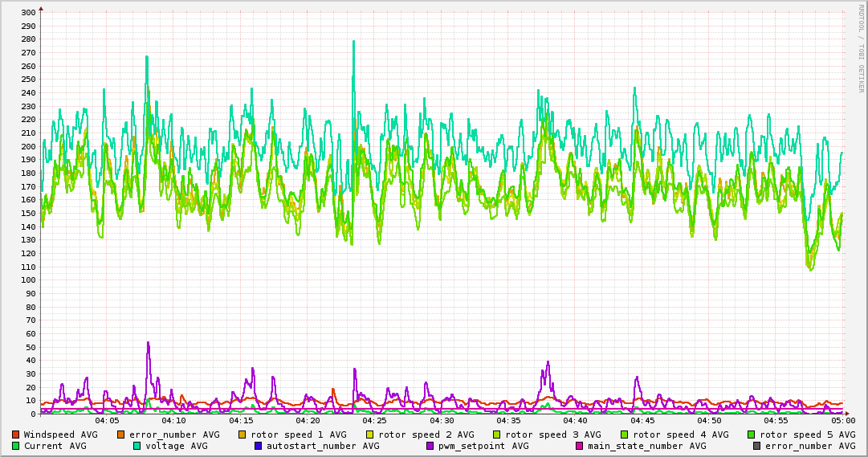
Task: Select the 30 value on the y-axis
Action: pos(31,374)
